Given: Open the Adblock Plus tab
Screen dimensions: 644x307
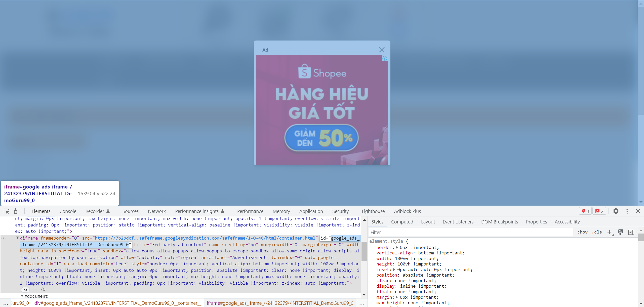Looking at the screenshot, I should pyautogui.click(x=407, y=211).
